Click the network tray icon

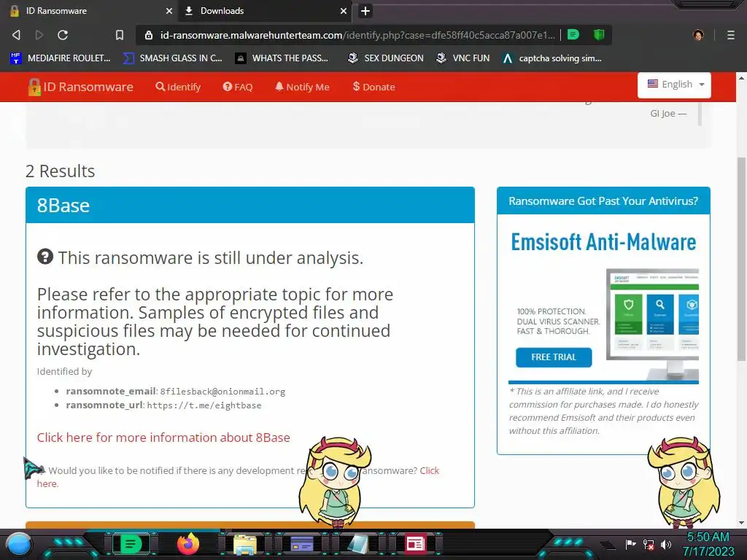pyautogui.click(x=649, y=544)
